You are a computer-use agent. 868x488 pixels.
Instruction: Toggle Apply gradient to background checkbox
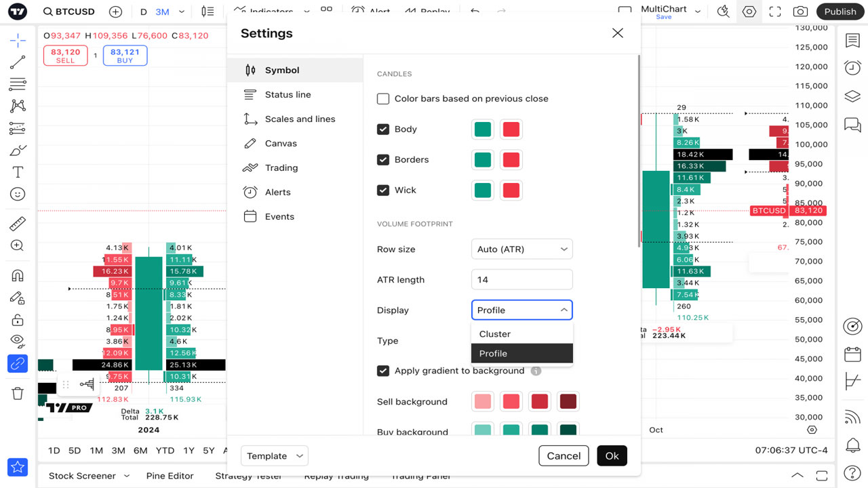(383, 371)
